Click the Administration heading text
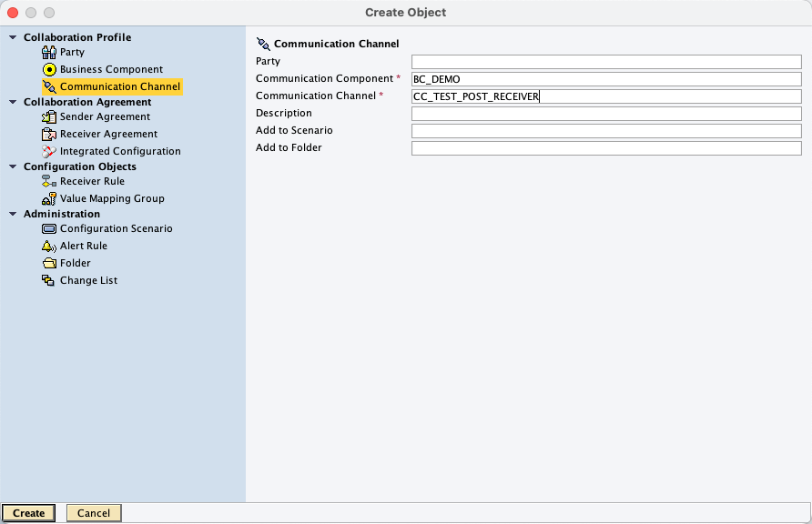Image resolution: width=812 pixels, height=524 pixels. (x=62, y=214)
